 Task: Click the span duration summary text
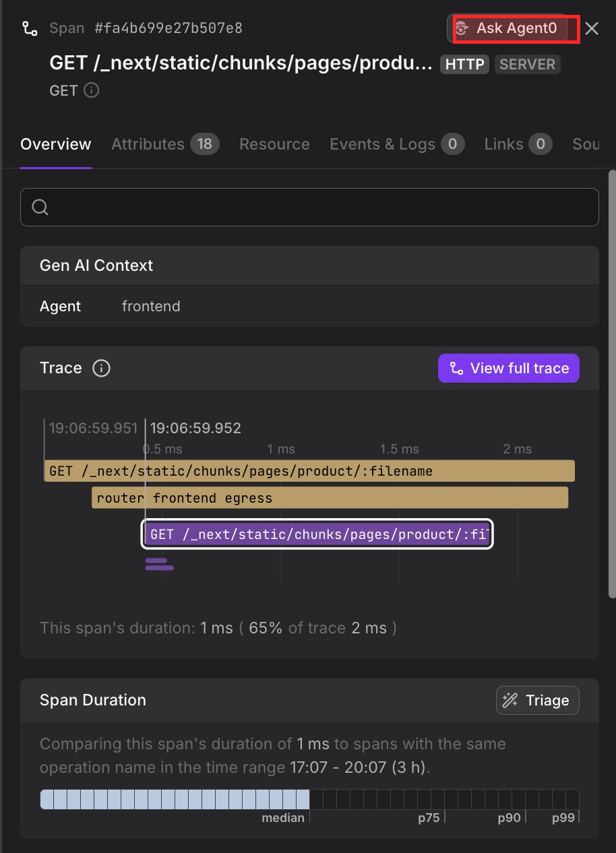tap(218, 628)
